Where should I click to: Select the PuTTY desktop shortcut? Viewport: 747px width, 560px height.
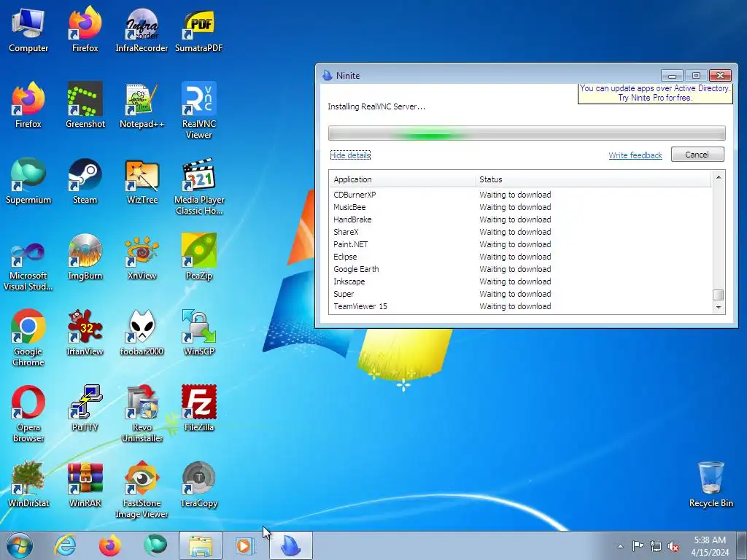point(85,408)
